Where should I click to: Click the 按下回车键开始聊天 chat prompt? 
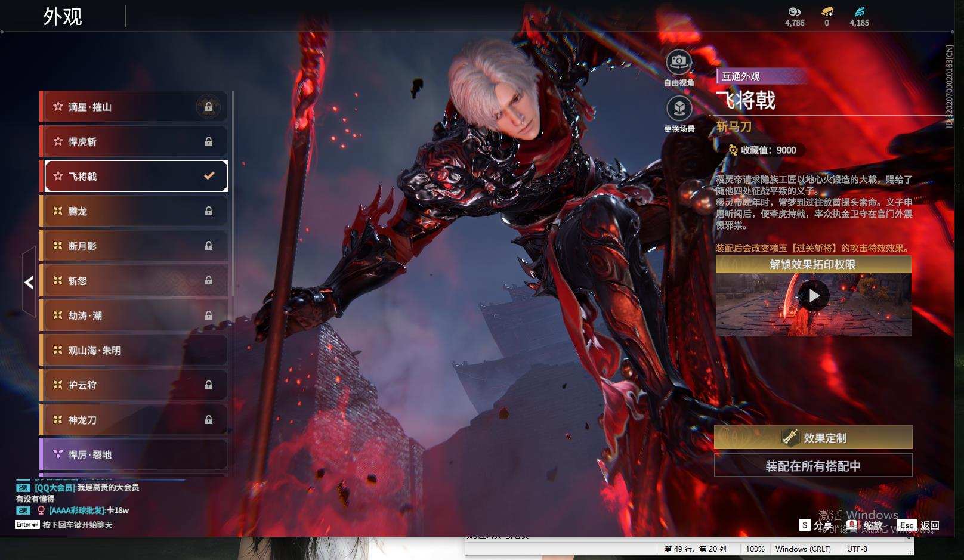78,525
